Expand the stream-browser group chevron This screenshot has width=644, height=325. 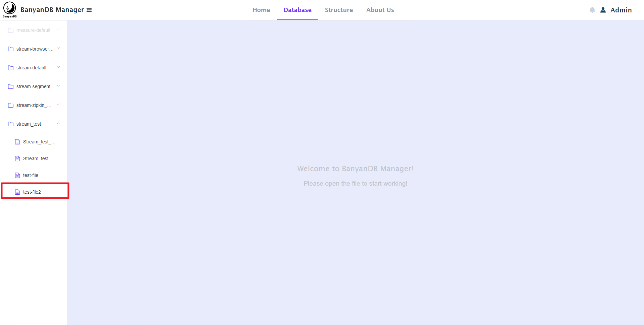click(58, 48)
